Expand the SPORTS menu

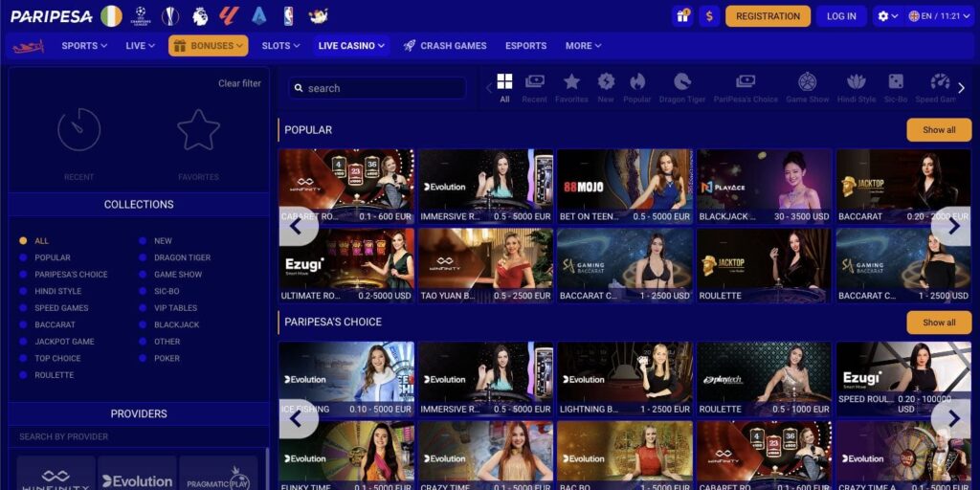(84, 46)
